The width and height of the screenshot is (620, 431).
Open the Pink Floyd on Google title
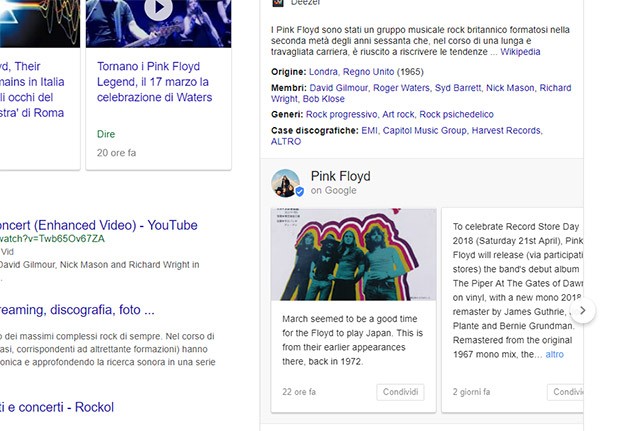click(x=340, y=176)
